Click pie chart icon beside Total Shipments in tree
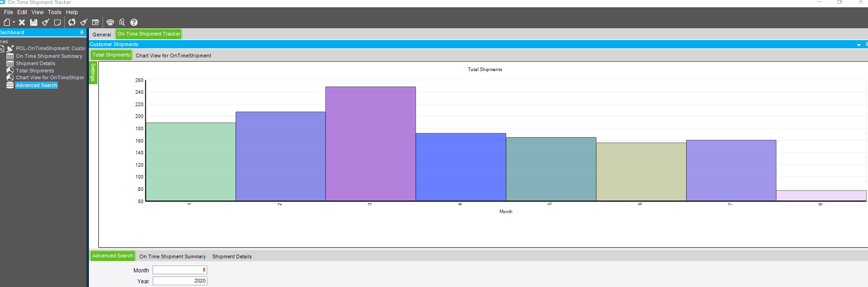Image resolution: width=868 pixels, height=287 pixels. pos(10,71)
